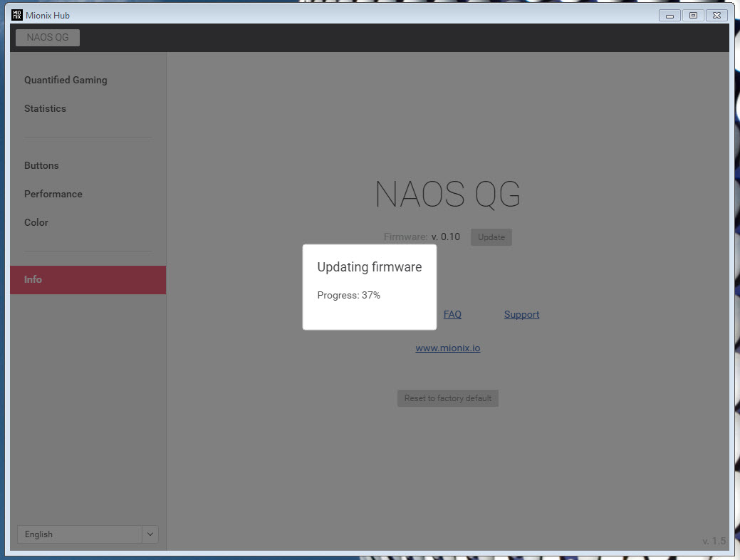The image size is (740, 560).
Task: Select the Info sidebar item
Action: (88, 279)
